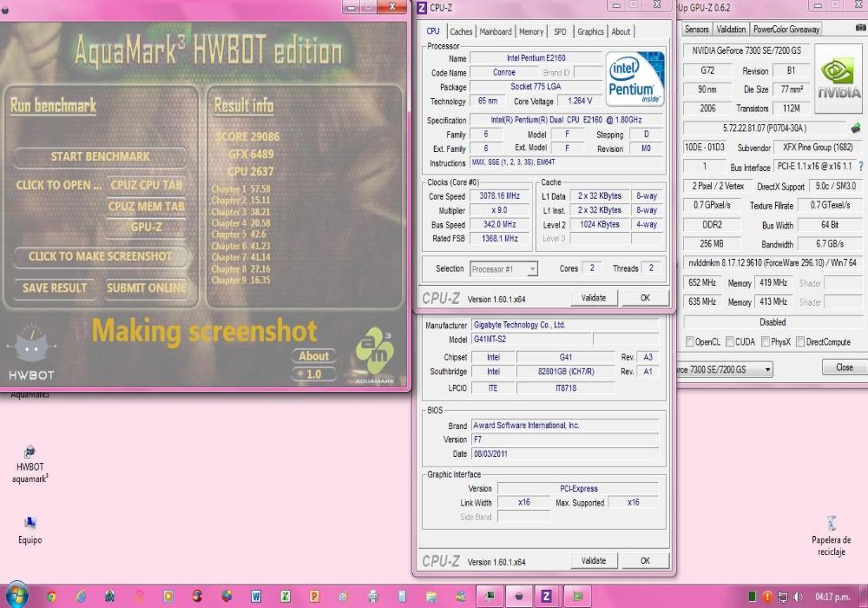The height and width of the screenshot is (608, 868).
Task: Click SUBMIT ONLINE in AquaMark
Action: pos(146,287)
